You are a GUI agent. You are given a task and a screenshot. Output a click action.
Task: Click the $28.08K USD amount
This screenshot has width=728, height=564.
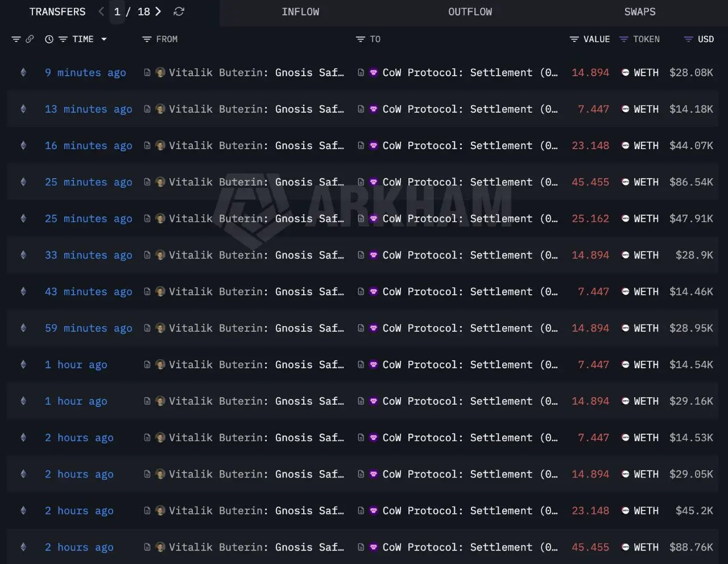[x=691, y=72]
